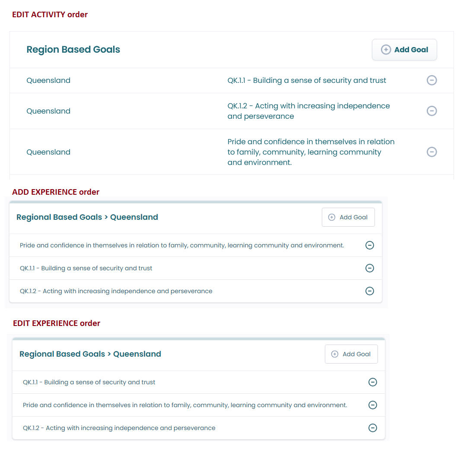476x462 pixels.
Task: Click QK.1.1 goal text in Edit Activity table
Action: point(307,80)
